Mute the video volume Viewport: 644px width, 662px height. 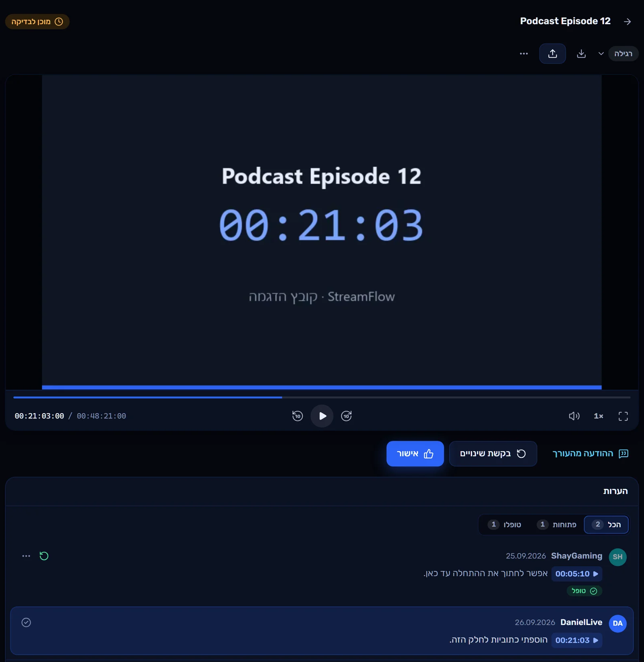pos(574,416)
